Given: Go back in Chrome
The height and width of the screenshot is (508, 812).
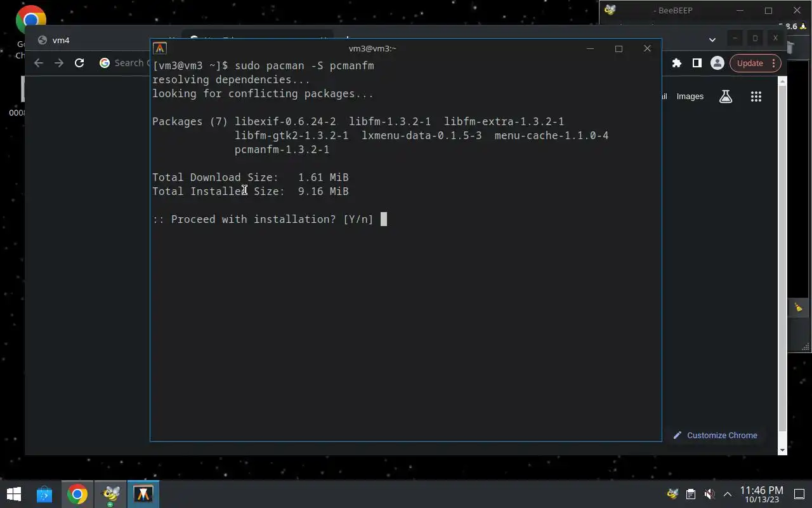Looking at the screenshot, I should pyautogui.click(x=39, y=63).
